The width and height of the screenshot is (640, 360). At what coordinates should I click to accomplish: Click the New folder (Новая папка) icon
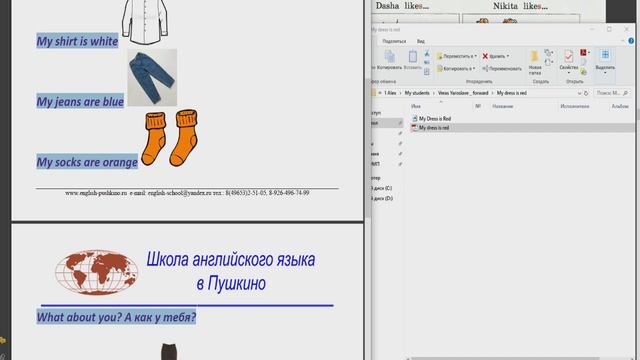point(534,56)
